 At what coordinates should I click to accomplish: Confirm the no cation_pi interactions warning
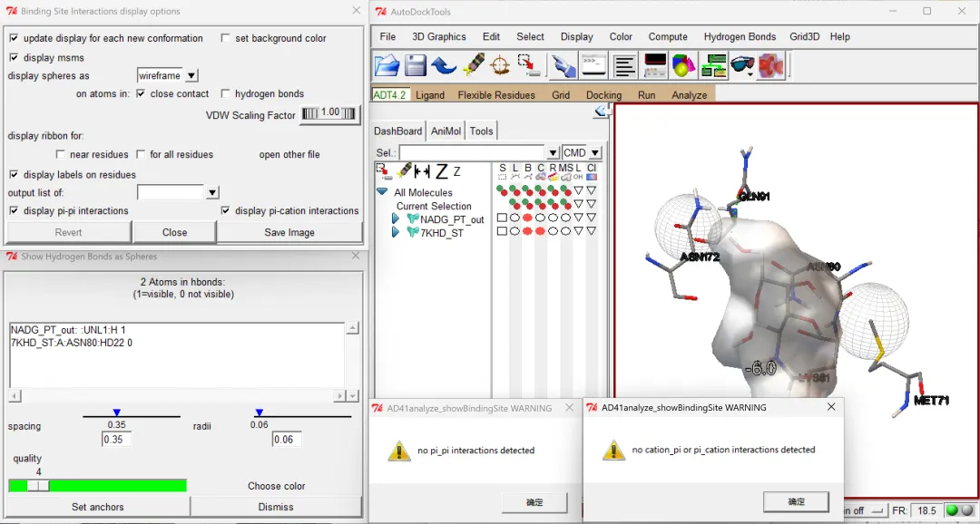click(x=797, y=501)
